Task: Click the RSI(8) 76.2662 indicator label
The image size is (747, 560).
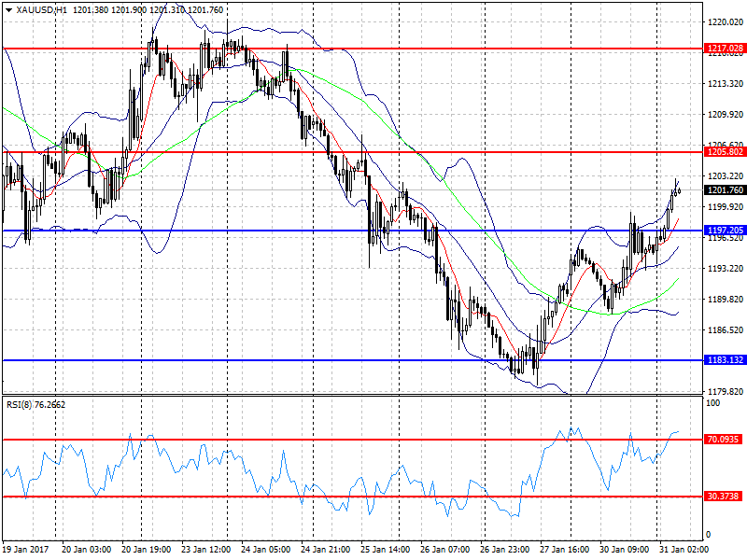Action: click(x=35, y=405)
